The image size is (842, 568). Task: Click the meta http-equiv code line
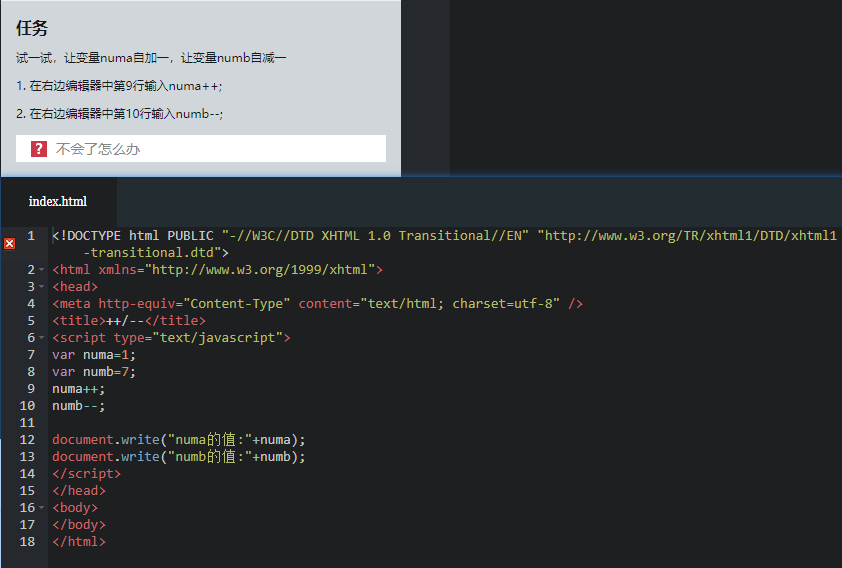(x=317, y=304)
